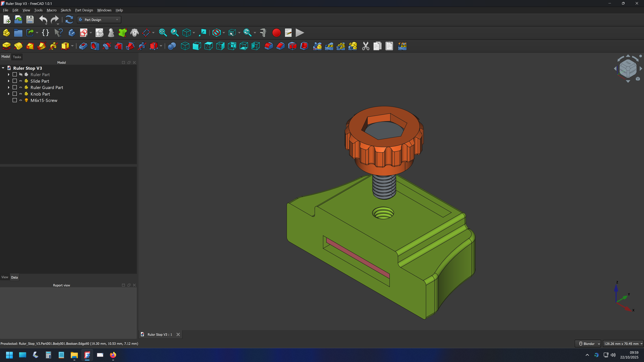Open the Macro menu
Screen dimensions: 644x362
(51, 10)
